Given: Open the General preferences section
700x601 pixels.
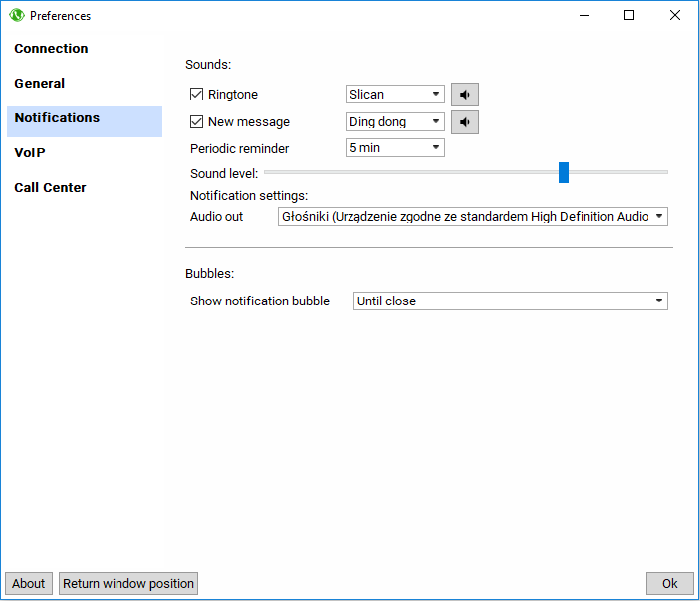Looking at the screenshot, I should click(x=40, y=84).
